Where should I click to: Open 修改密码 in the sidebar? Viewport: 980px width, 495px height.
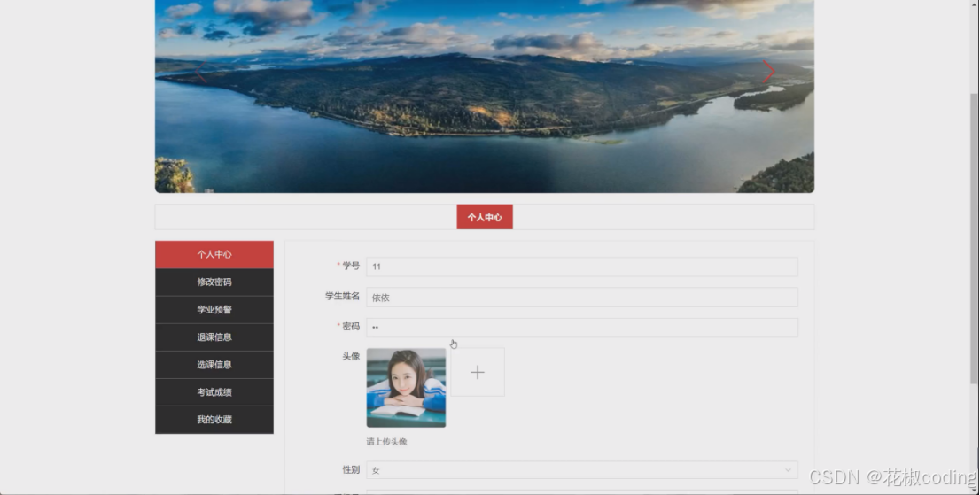tap(214, 282)
